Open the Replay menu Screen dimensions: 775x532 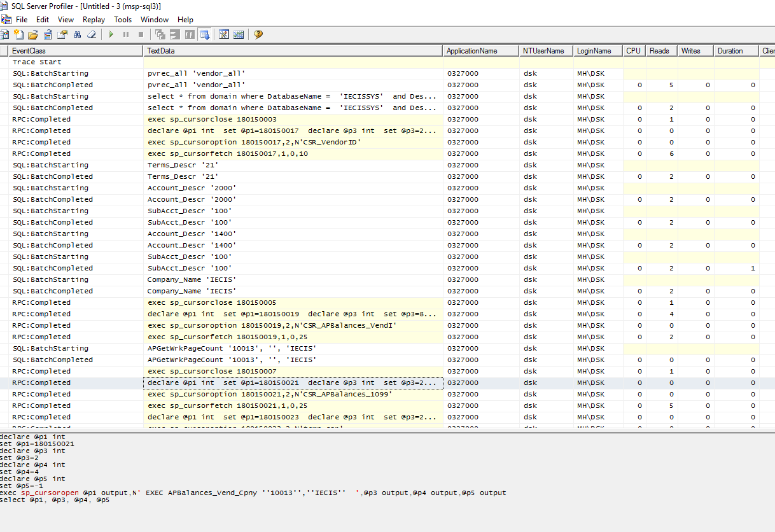click(94, 20)
